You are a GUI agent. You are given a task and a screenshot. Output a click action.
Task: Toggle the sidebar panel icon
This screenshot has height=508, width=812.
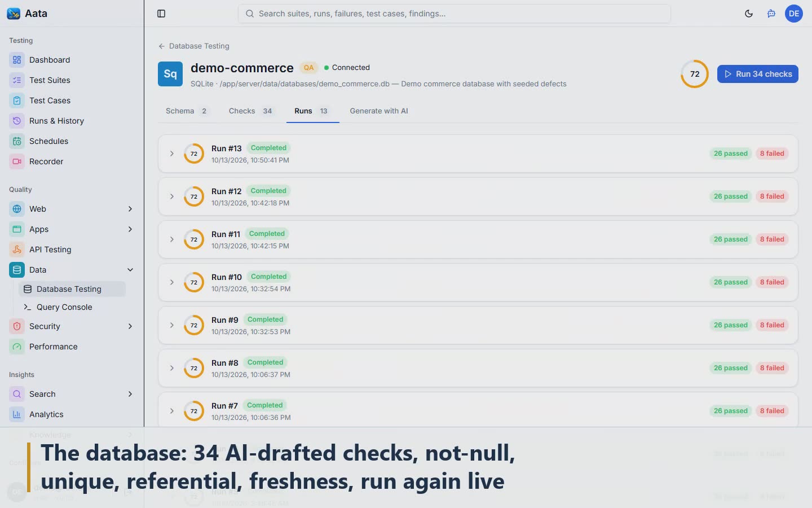click(161, 14)
